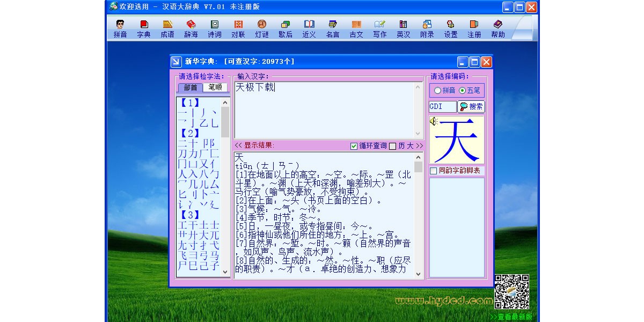Select radical 飞 in the list
Screen dimensions: 644x322
pos(183,255)
